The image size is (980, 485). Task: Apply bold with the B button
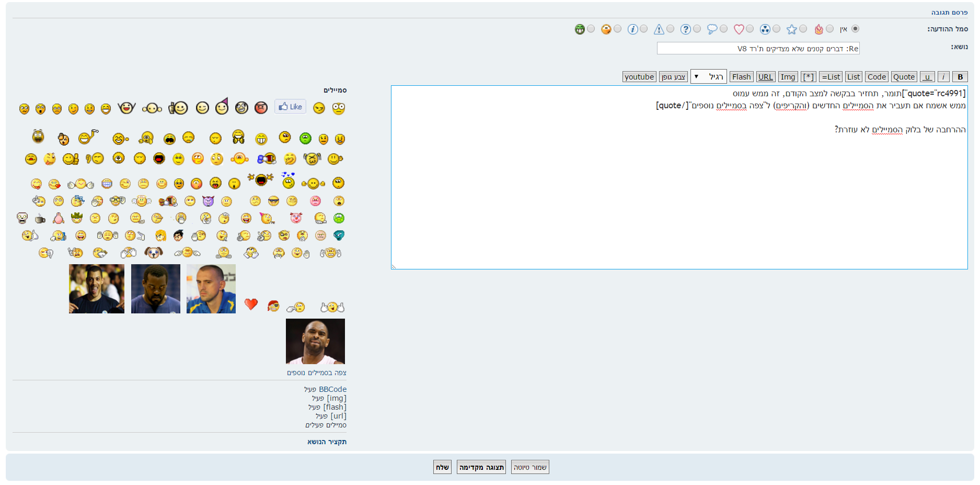click(960, 77)
